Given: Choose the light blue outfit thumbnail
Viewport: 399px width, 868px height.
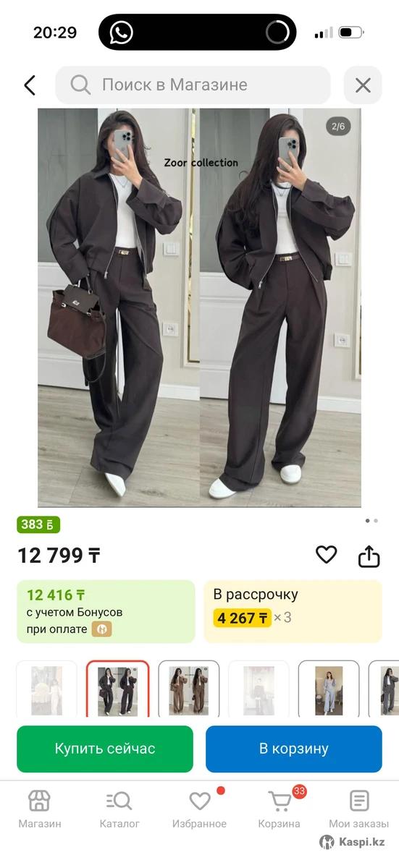Looking at the screenshot, I should [329, 691].
